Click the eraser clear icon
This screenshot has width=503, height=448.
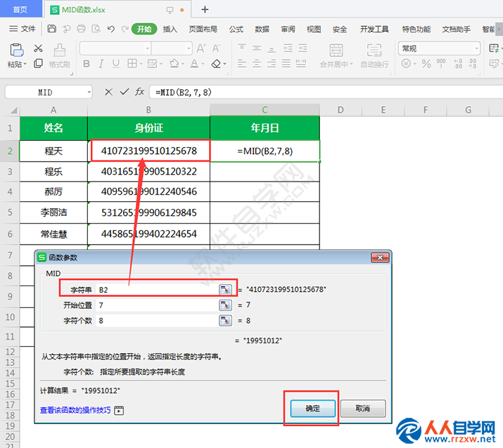click(216, 64)
